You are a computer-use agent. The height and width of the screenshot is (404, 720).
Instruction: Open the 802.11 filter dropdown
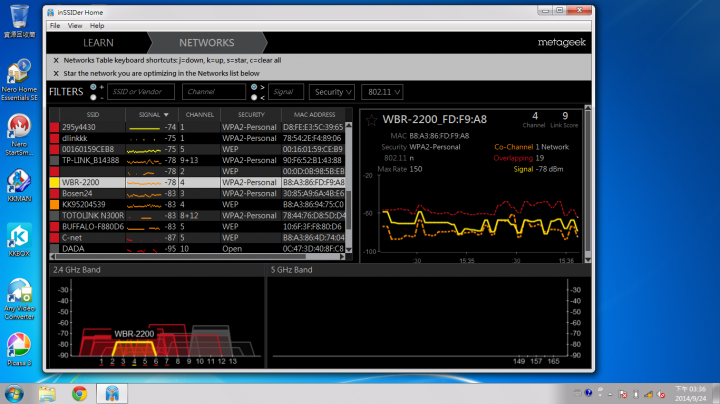click(382, 92)
